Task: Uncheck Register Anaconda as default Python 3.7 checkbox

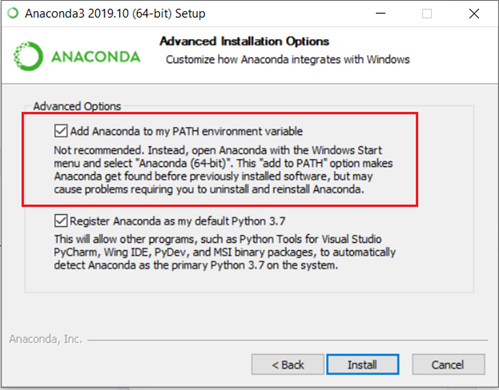Action: (61, 221)
